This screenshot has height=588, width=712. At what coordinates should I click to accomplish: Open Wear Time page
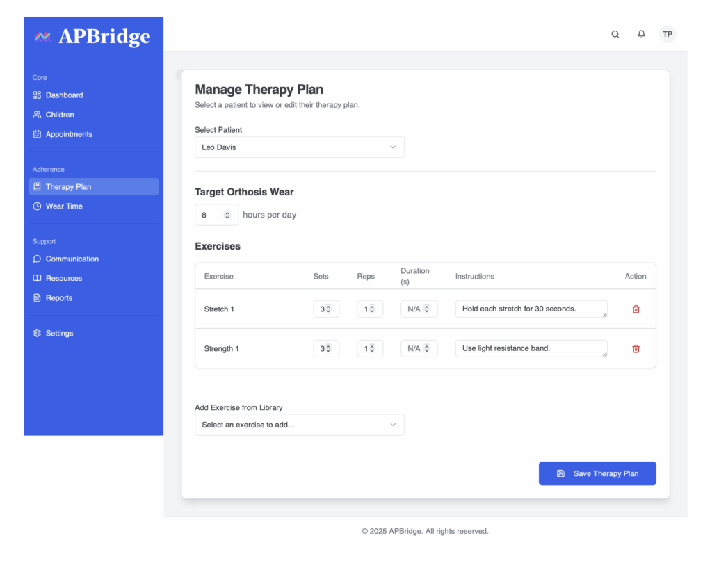pyautogui.click(x=94, y=206)
